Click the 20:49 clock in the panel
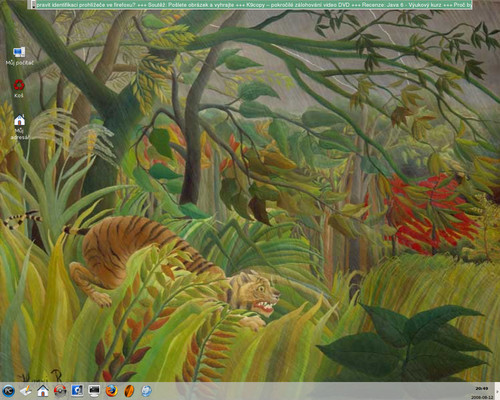 pyautogui.click(x=482, y=389)
